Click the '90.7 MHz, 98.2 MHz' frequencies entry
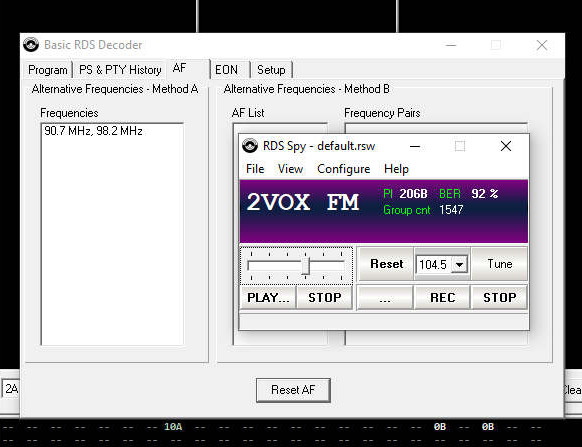This screenshot has height=447, width=582. click(93, 131)
